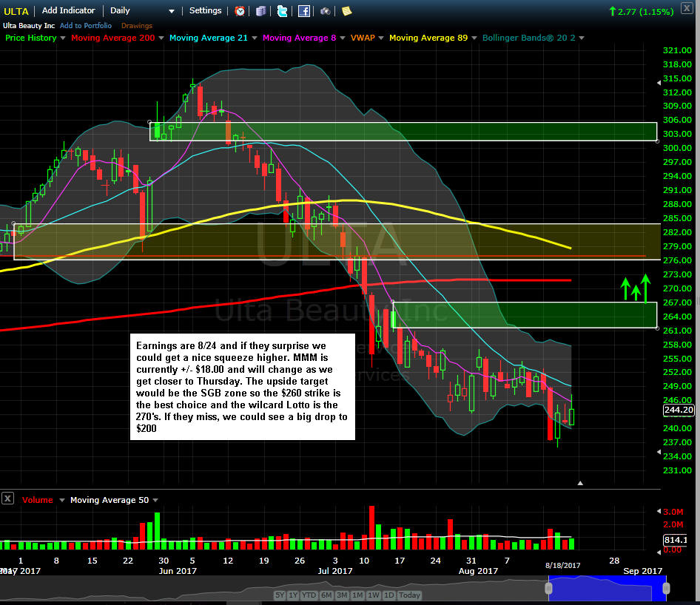
Task: Share chart via Facebook icon
Action: 303,11
